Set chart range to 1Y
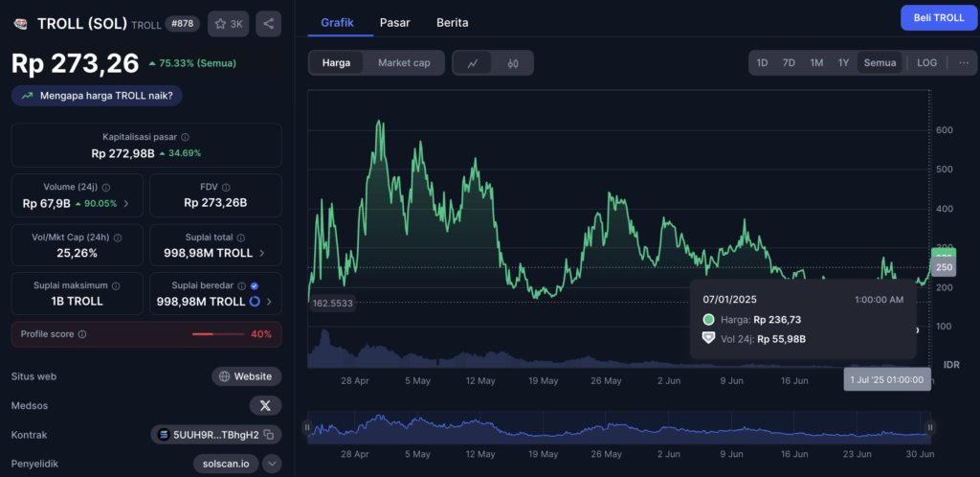The height and width of the screenshot is (477, 980). tap(843, 62)
